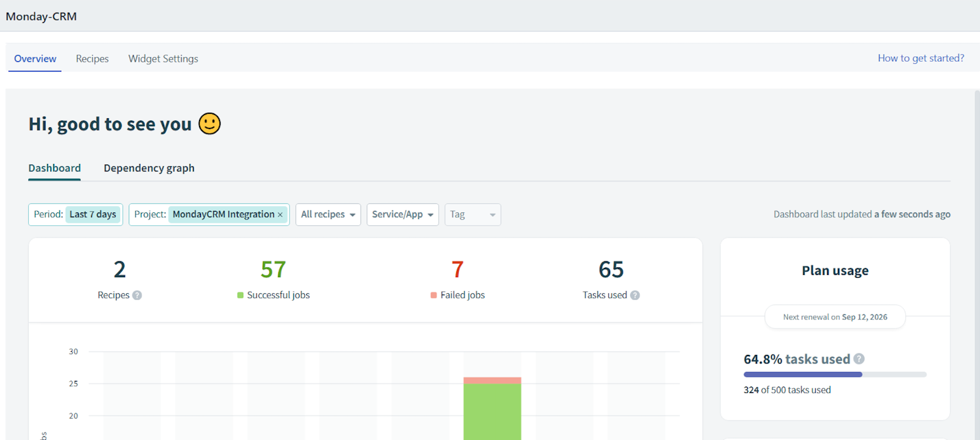The width and height of the screenshot is (980, 440).
Task: Open the Project filter dropdown
Action: tap(209, 214)
